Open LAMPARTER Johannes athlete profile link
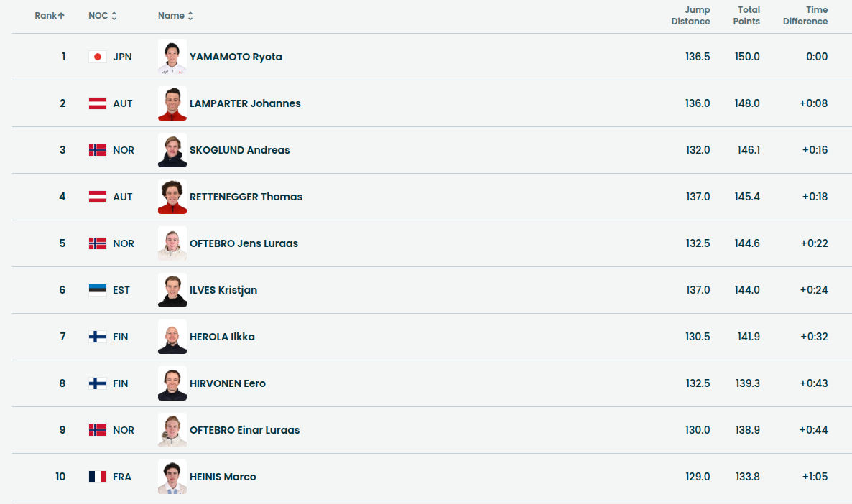The width and height of the screenshot is (852, 504). 245,103
